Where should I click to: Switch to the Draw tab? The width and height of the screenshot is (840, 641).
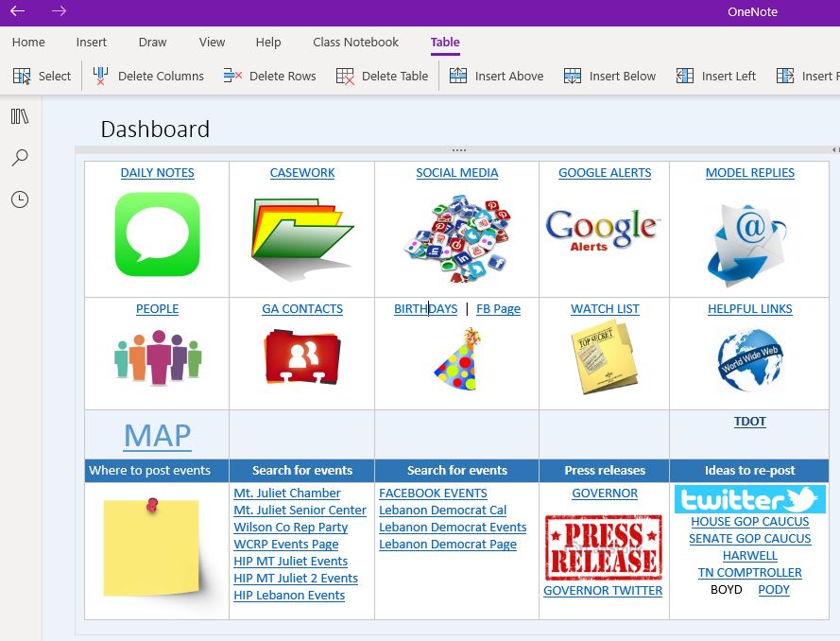(x=153, y=42)
